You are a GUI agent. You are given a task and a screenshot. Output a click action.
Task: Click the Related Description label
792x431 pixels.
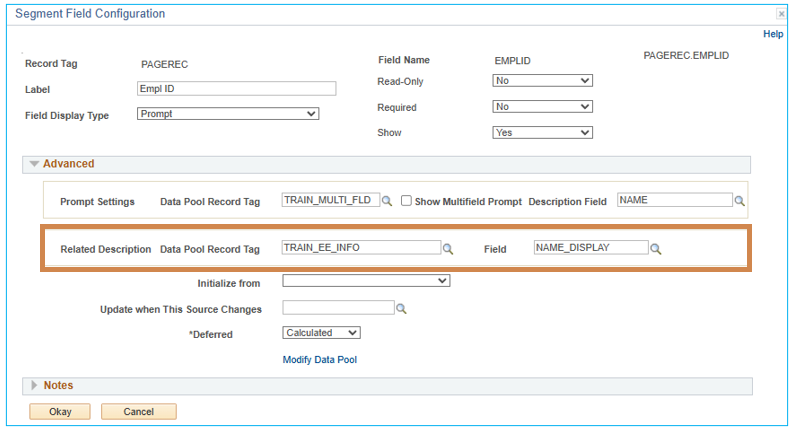click(x=106, y=249)
